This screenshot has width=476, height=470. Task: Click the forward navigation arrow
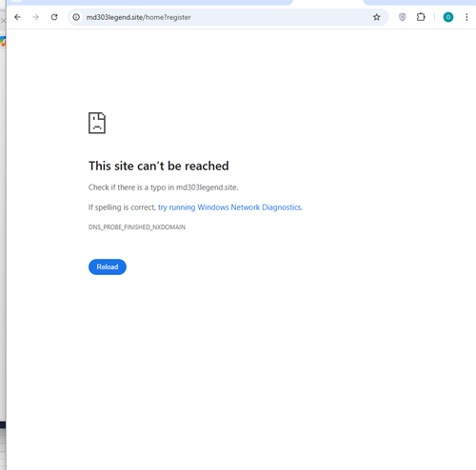click(35, 17)
